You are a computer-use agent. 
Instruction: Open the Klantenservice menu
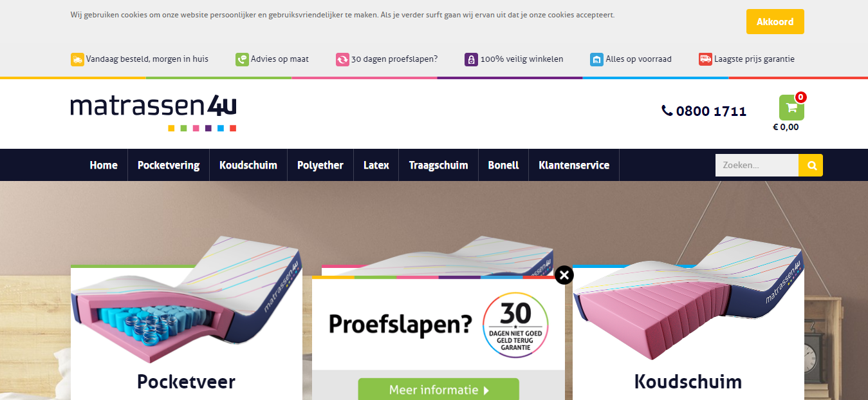click(573, 165)
